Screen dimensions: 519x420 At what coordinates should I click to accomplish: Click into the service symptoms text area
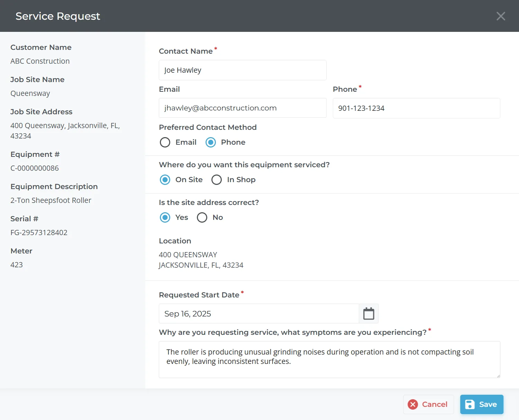tap(329, 359)
